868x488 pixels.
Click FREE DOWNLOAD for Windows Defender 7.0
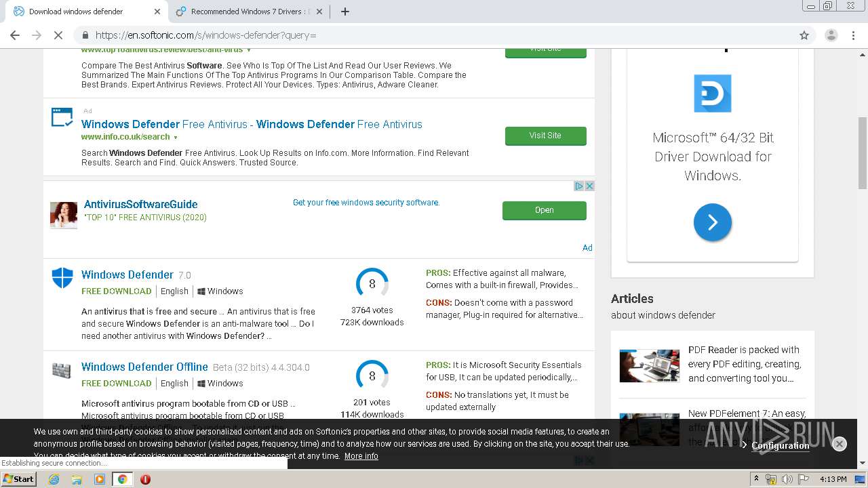[117, 291]
